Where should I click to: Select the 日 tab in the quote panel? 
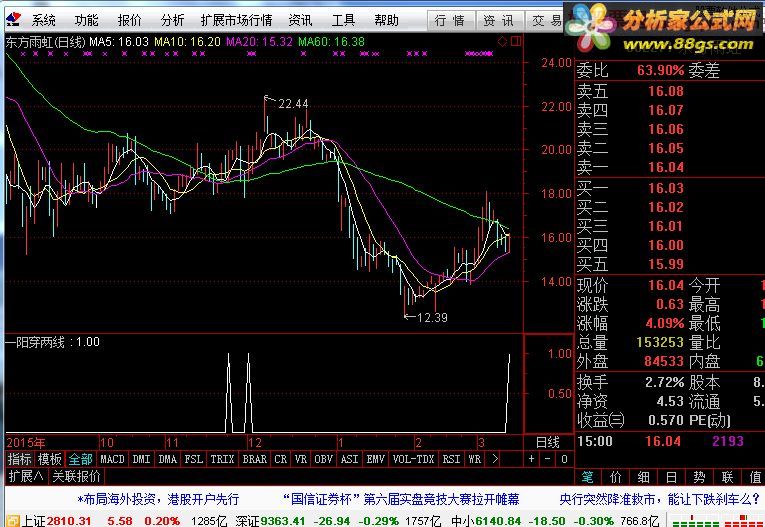coord(671,477)
